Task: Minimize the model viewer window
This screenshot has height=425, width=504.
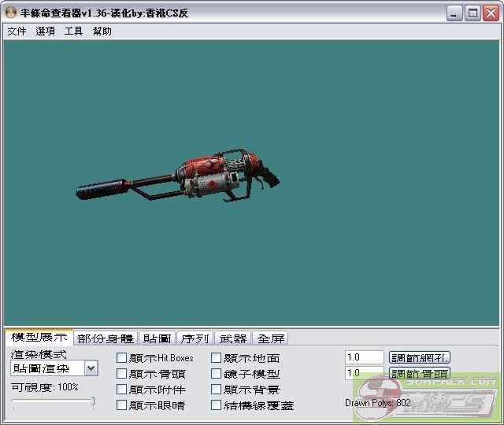Action: pyautogui.click(x=455, y=13)
